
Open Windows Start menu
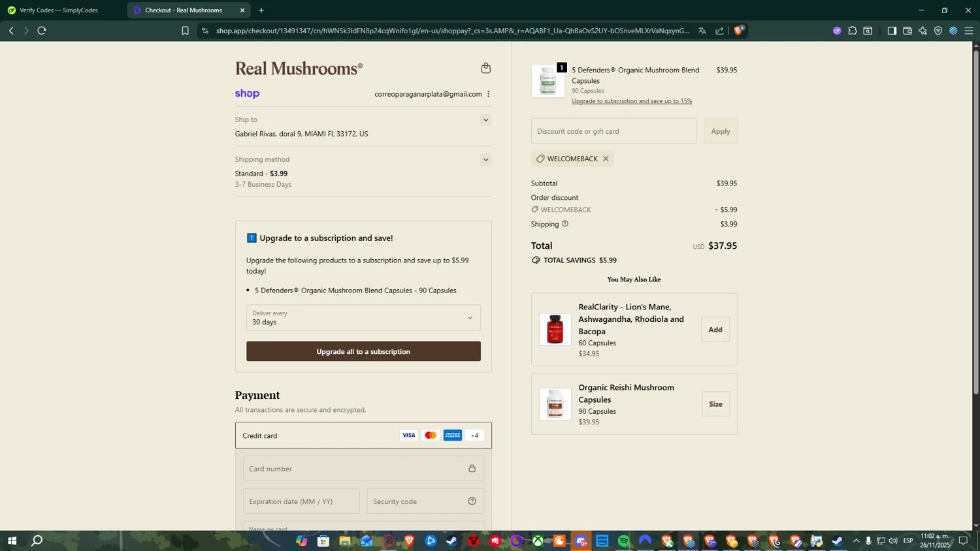click(12, 541)
